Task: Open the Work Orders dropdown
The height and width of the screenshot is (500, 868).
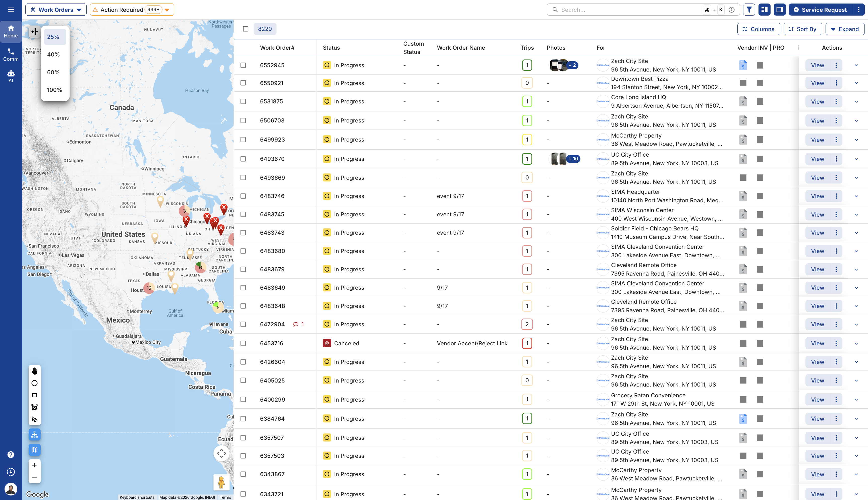Action: [56, 10]
